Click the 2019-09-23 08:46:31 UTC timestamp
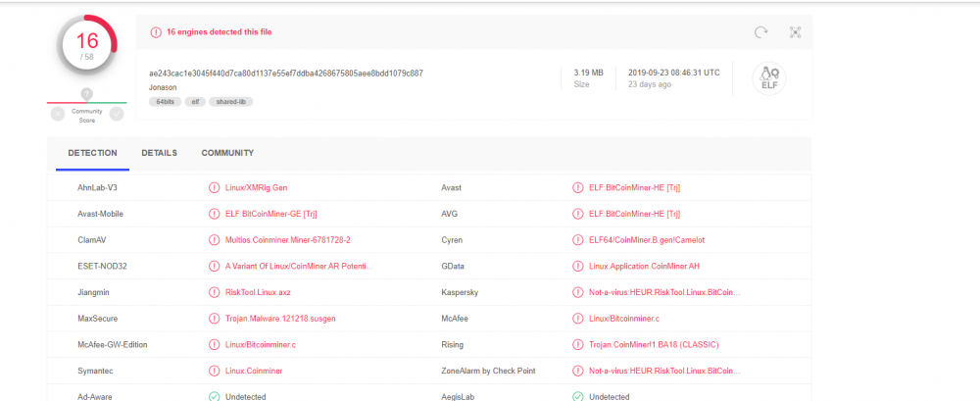Image resolution: width=980 pixels, height=401 pixels. (x=674, y=73)
